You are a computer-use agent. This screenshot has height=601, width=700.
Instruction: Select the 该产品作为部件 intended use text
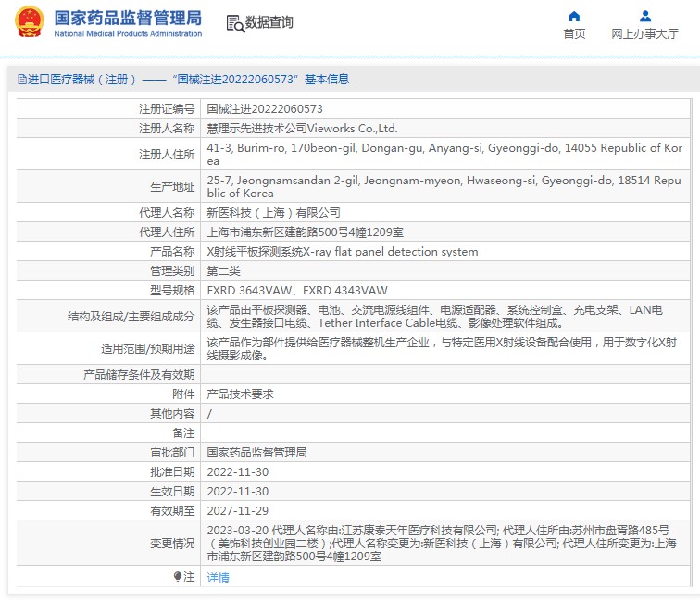(442, 349)
